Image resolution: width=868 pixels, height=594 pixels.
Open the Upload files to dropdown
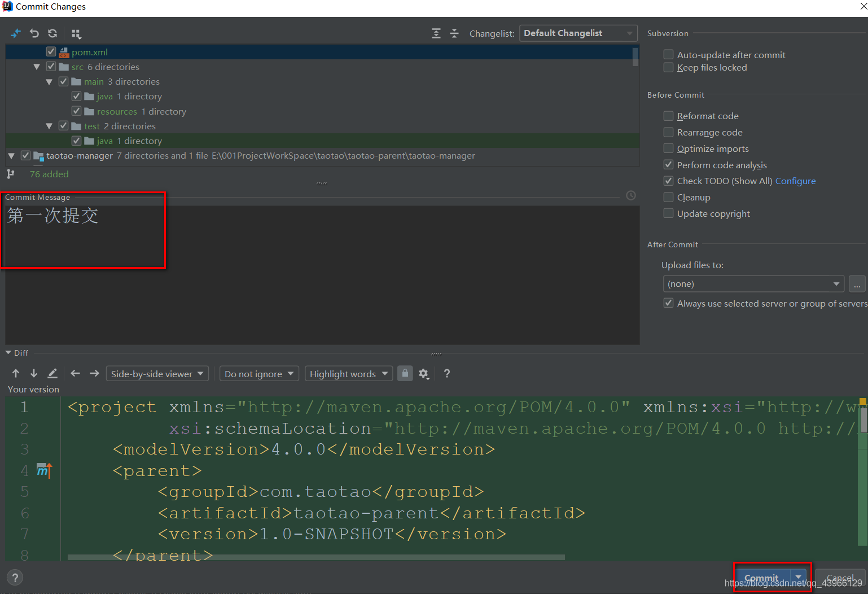click(753, 283)
